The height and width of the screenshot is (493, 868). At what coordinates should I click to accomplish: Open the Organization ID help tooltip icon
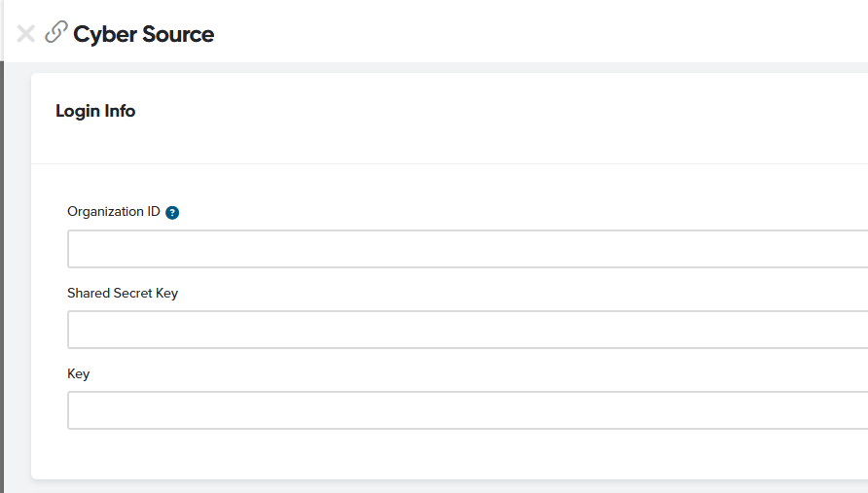click(x=172, y=213)
